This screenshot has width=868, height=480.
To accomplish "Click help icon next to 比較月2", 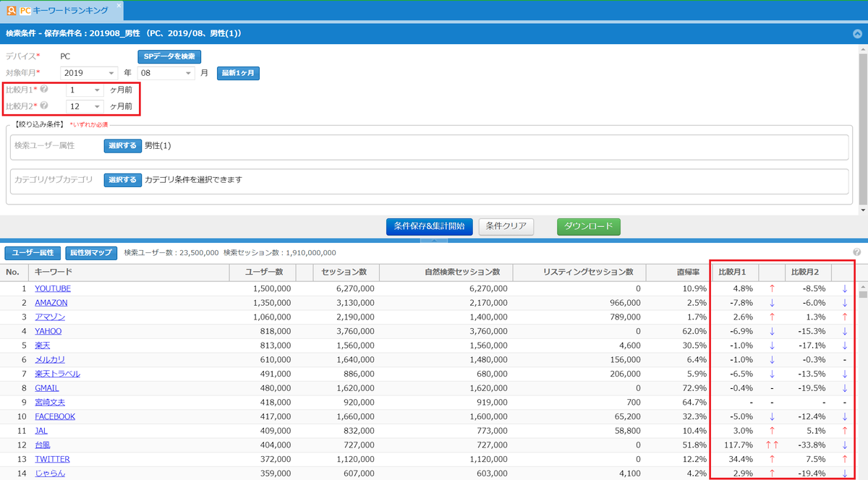I will [x=44, y=106].
